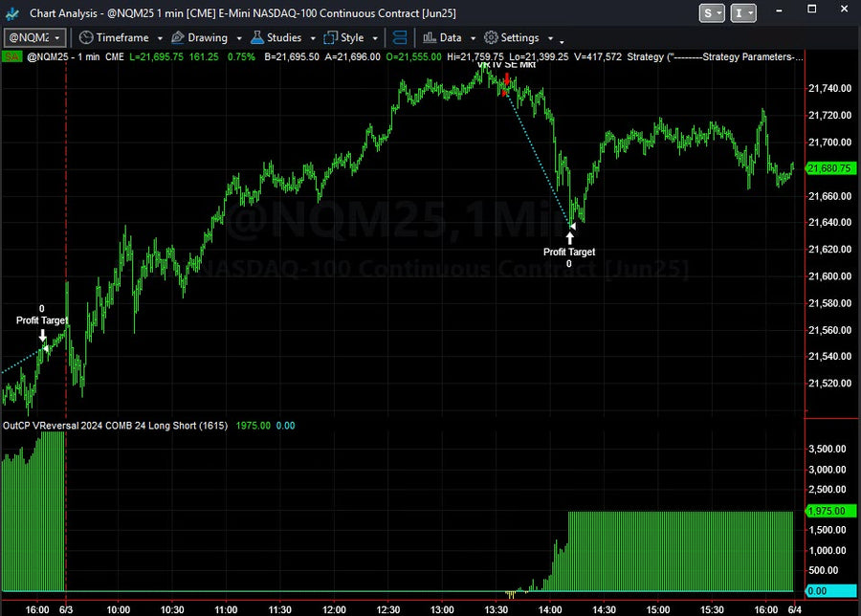This screenshot has height=616, width=861.
Task: Click the Data bar chart icon
Action: tap(430, 38)
